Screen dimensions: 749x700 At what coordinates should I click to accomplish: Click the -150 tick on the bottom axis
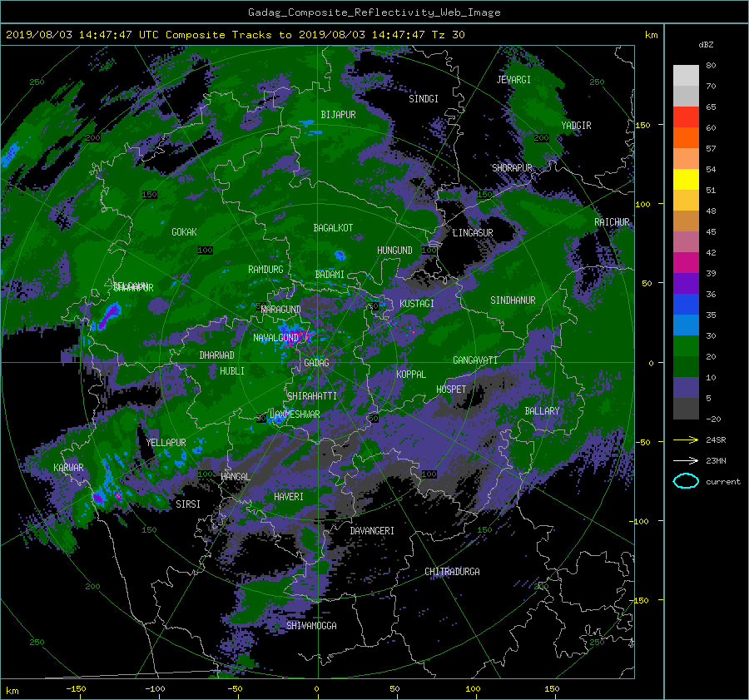(x=76, y=688)
